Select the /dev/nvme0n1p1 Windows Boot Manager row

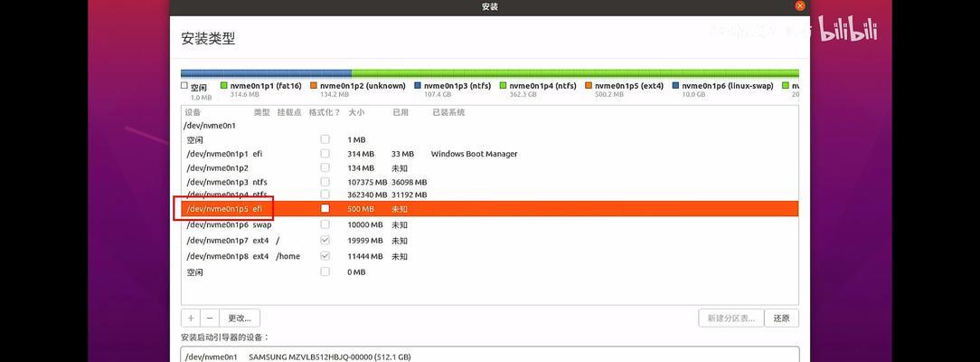click(217, 154)
